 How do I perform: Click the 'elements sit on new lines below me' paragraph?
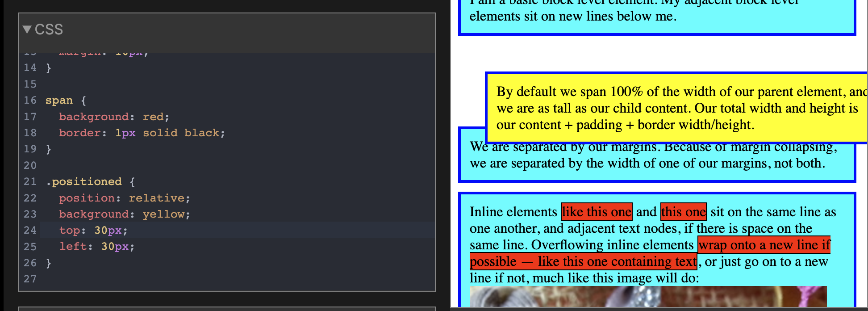[x=657, y=17]
